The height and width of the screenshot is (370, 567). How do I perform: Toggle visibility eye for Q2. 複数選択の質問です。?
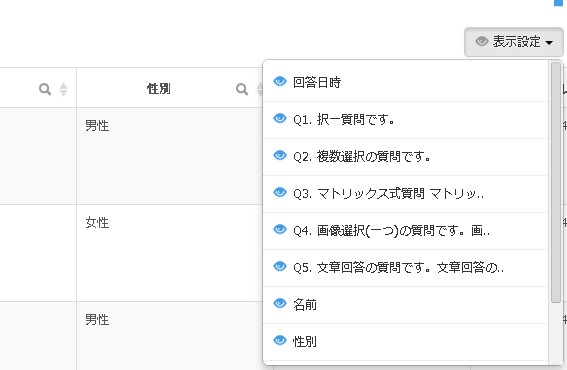[280, 156]
